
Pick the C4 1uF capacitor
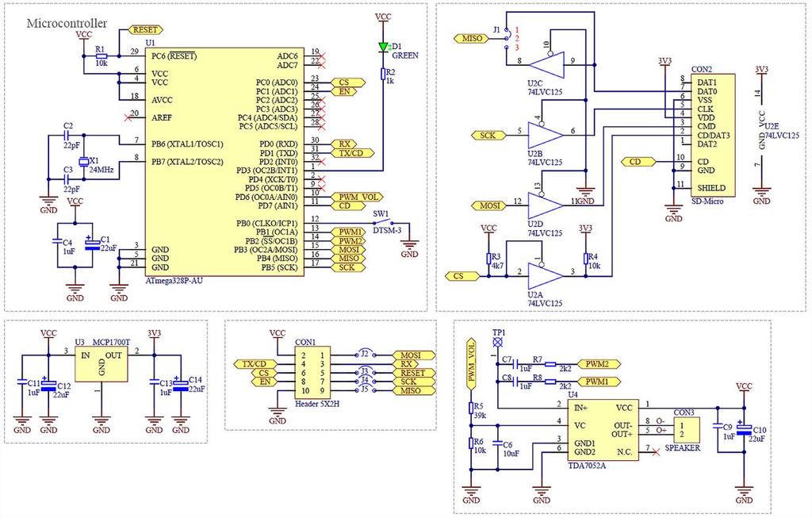pyautogui.click(x=57, y=241)
